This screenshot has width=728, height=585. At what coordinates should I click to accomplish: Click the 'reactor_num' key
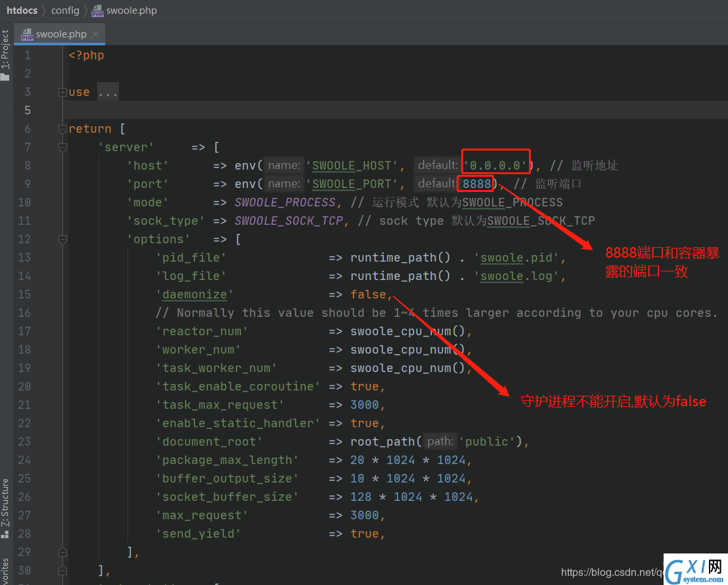pos(202,331)
